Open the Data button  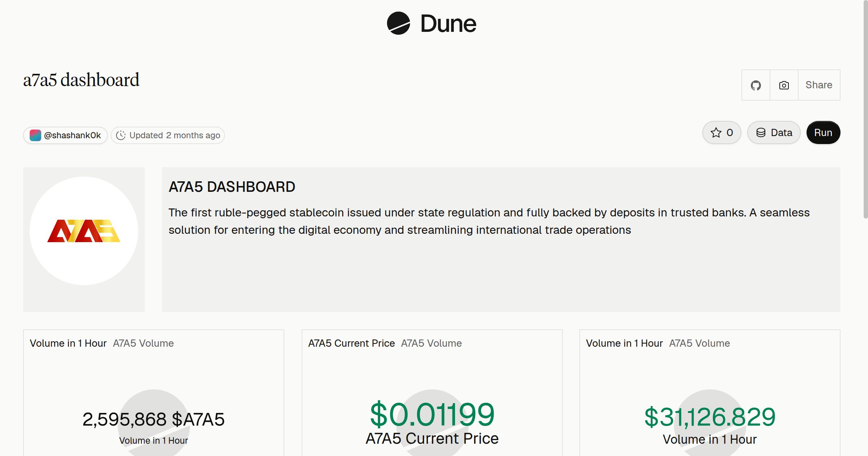774,132
